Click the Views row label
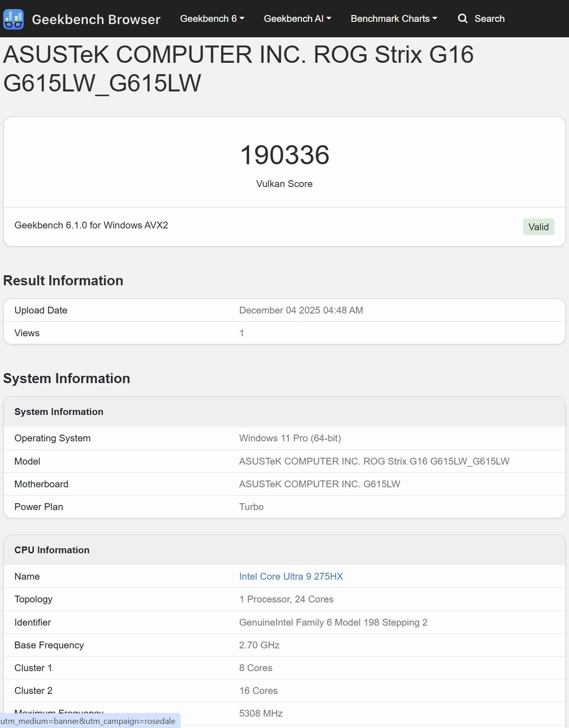Image resolution: width=569 pixels, height=728 pixels. 27,333
